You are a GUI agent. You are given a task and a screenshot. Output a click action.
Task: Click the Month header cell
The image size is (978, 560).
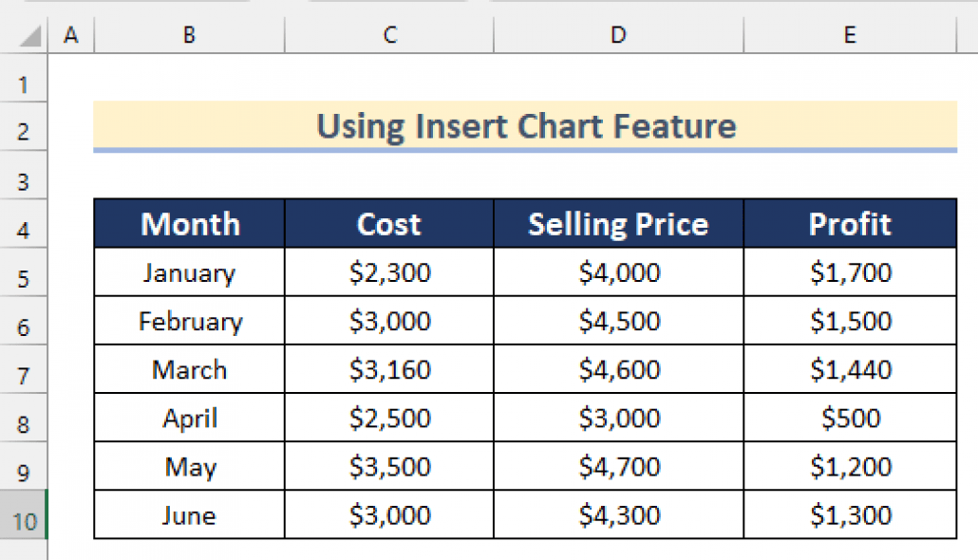click(x=190, y=224)
